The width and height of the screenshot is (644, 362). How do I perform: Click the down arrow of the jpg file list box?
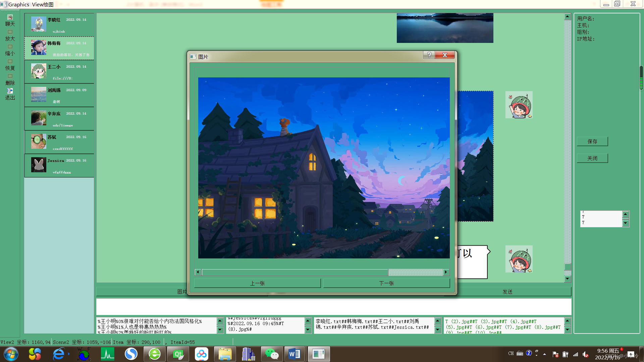coord(568,330)
